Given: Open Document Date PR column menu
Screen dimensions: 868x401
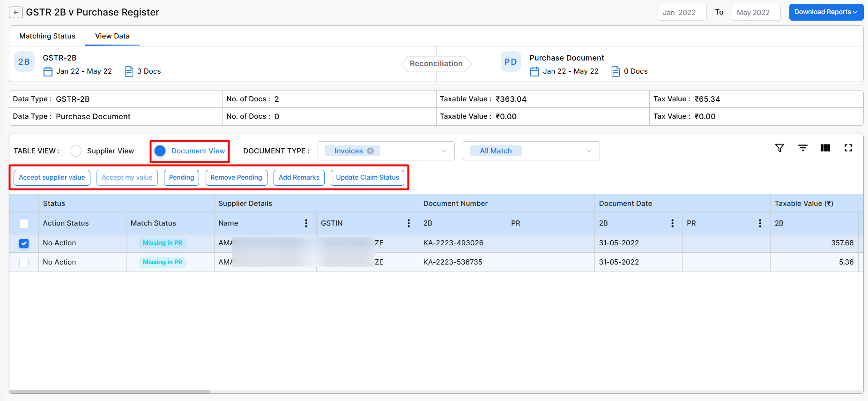Looking at the screenshot, I should [760, 223].
